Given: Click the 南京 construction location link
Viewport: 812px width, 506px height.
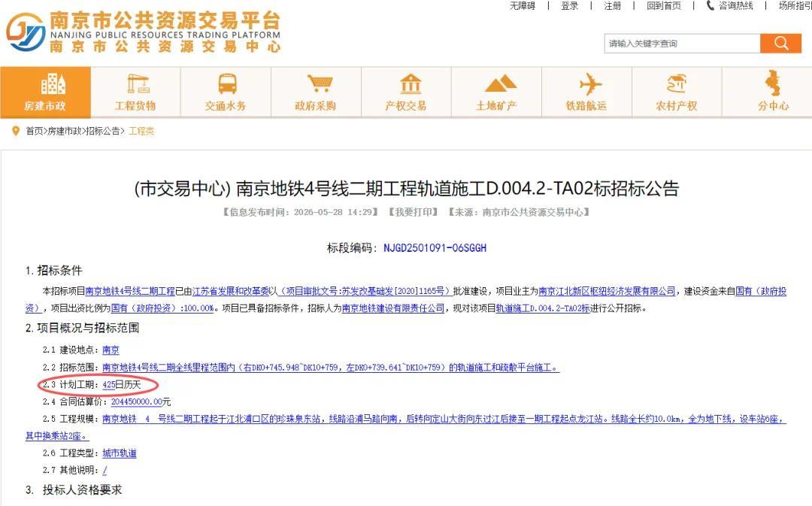Looking at the screenshot, I should tap(111, 350).
